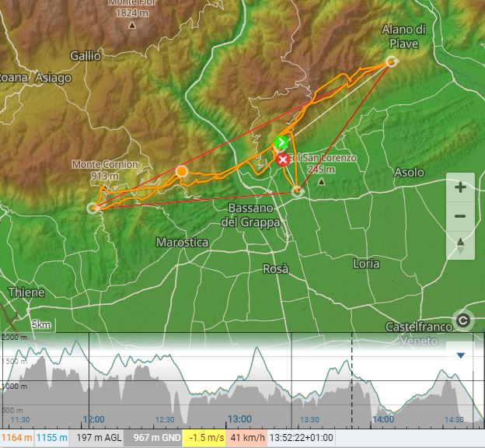Click the turnpoint circle at western track end

tap(92, 208)
